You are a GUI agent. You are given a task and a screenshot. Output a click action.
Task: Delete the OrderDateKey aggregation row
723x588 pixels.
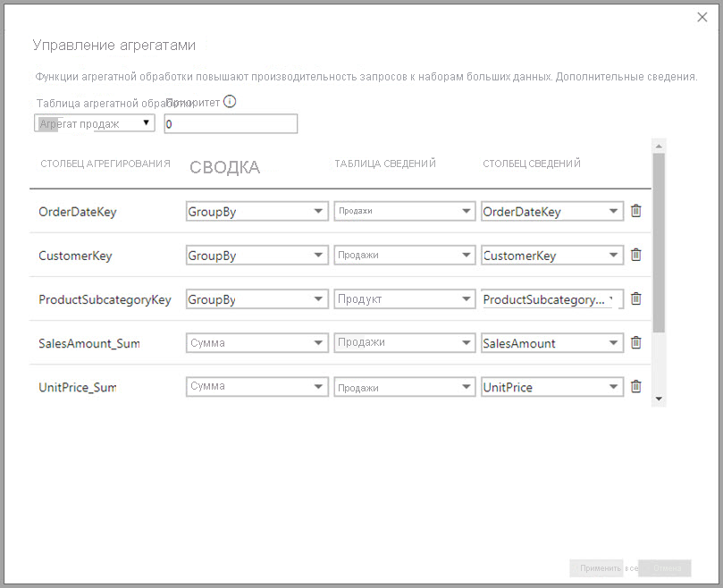[x=635, y=211]
